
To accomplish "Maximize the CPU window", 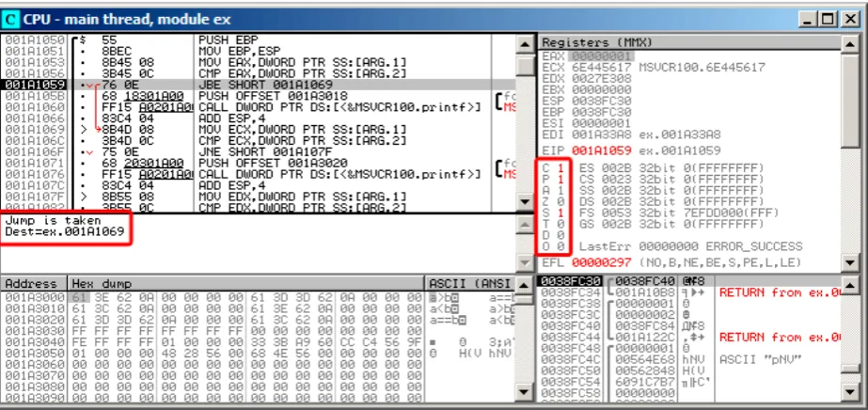I will tap(829, 20).
